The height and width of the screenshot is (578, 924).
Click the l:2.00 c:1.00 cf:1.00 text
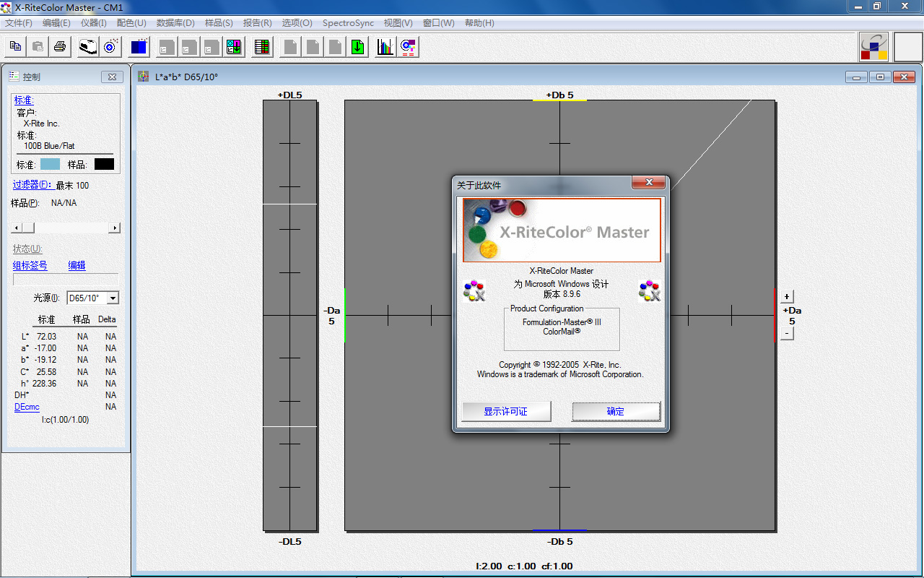(x=524, y=566)
